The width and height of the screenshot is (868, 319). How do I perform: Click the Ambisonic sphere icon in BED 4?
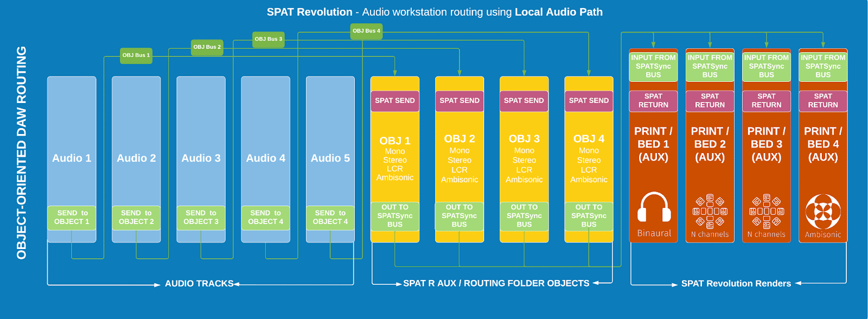tap(823, 212)
